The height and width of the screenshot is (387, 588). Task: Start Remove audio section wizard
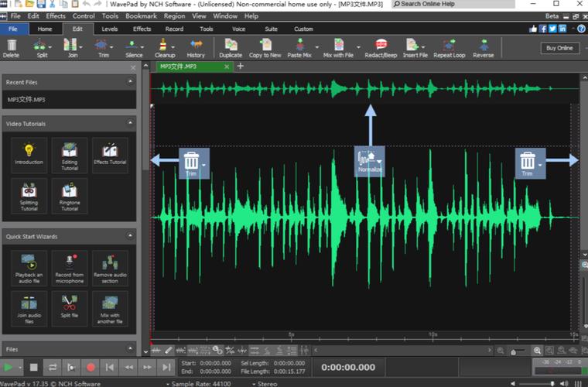pyautogui.click(x=110, y=268)
